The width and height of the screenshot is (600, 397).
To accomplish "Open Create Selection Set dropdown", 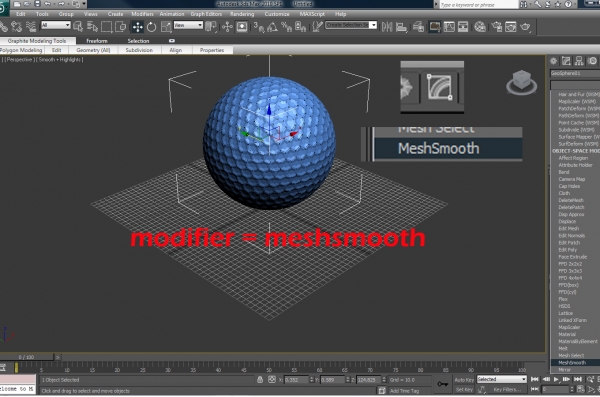I will pyautogui.click(x=351, y=25).
